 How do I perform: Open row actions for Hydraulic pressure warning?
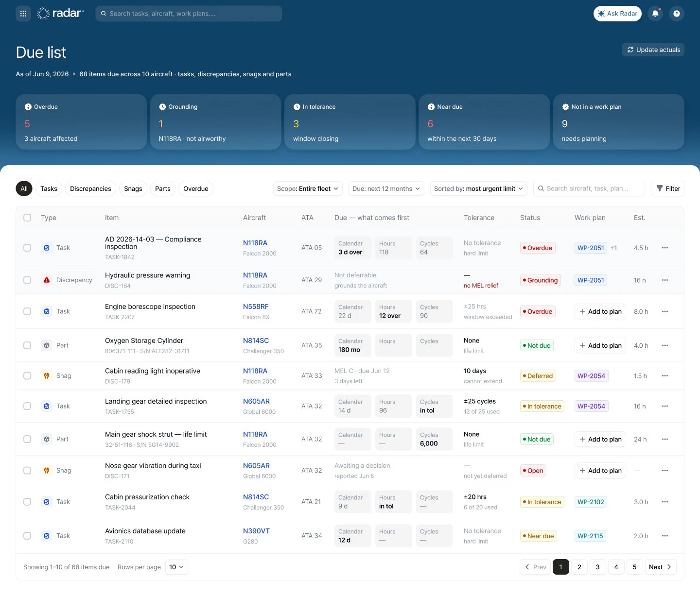[665, 280]
